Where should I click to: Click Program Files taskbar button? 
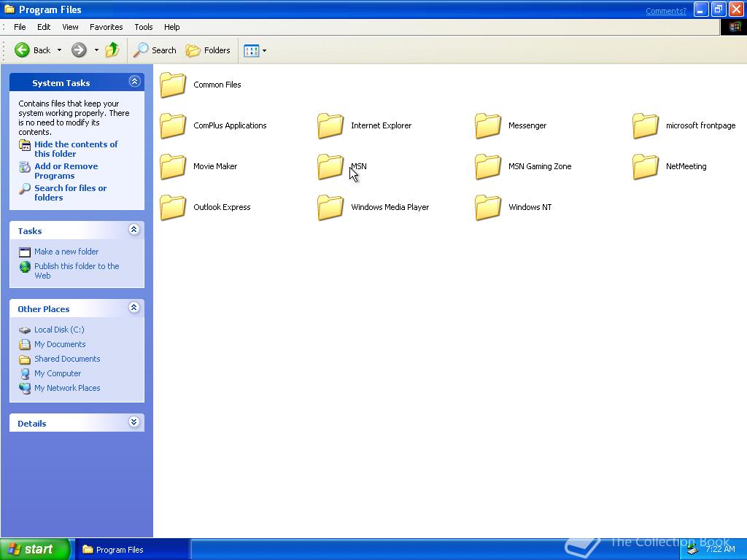click(x=132, y=550)
